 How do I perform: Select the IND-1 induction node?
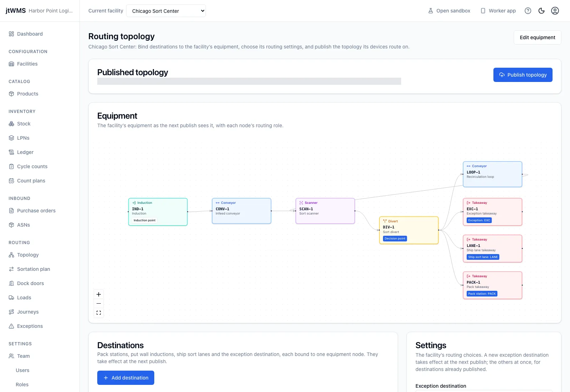coord(158,212)
